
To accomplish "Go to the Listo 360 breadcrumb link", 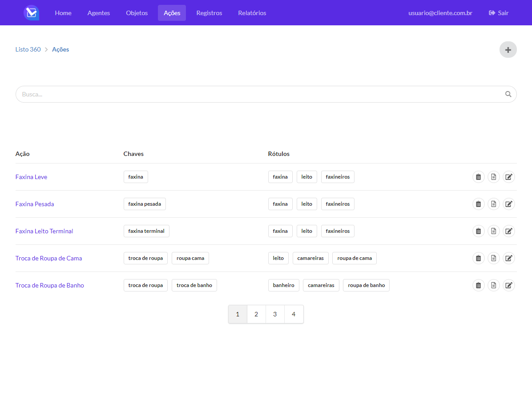I will click(x=28, y=49).
